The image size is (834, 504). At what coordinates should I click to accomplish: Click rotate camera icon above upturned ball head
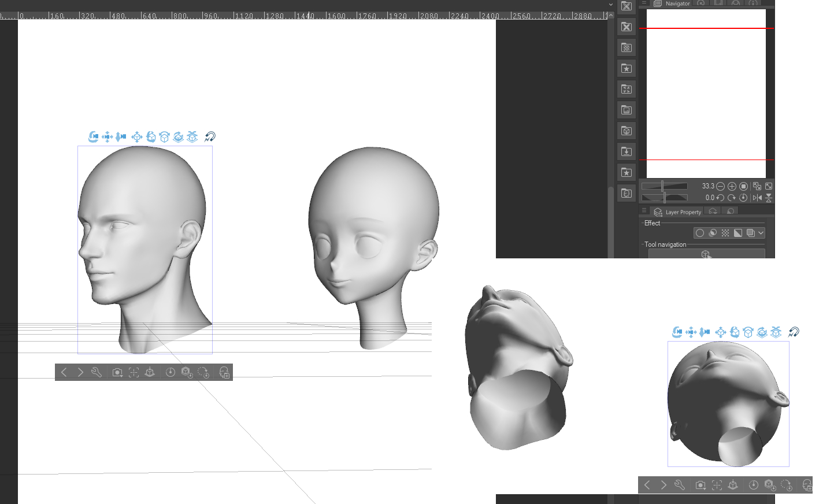[677, 332]
